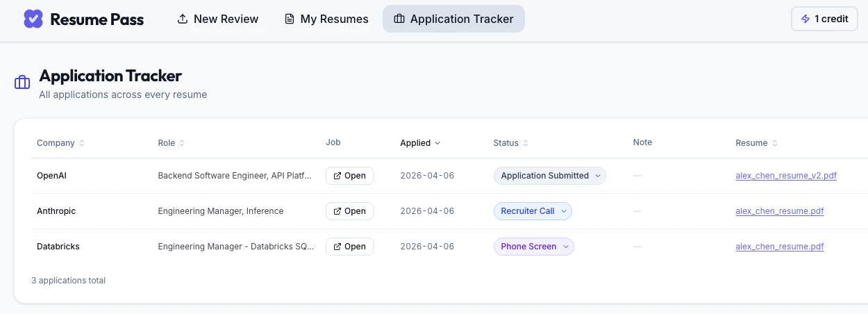
Task: Click the briefcase icon beside the page heading
Action: coord(22,83)
